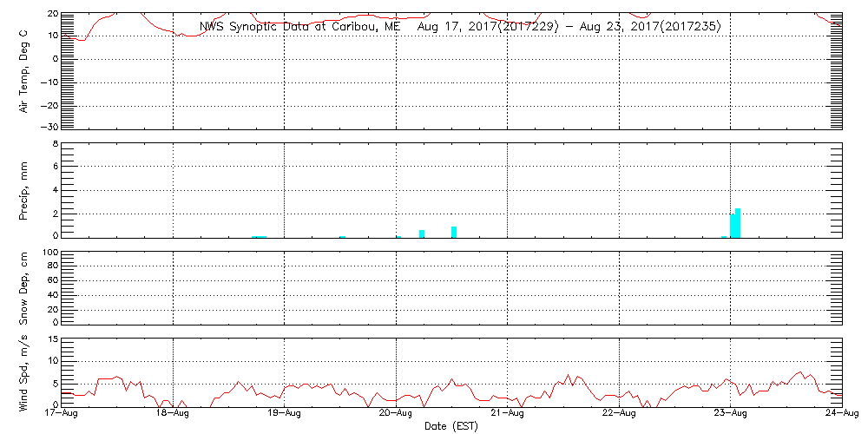Click the low cyan precipitation bar before 19-Aug

coord(259,236)
